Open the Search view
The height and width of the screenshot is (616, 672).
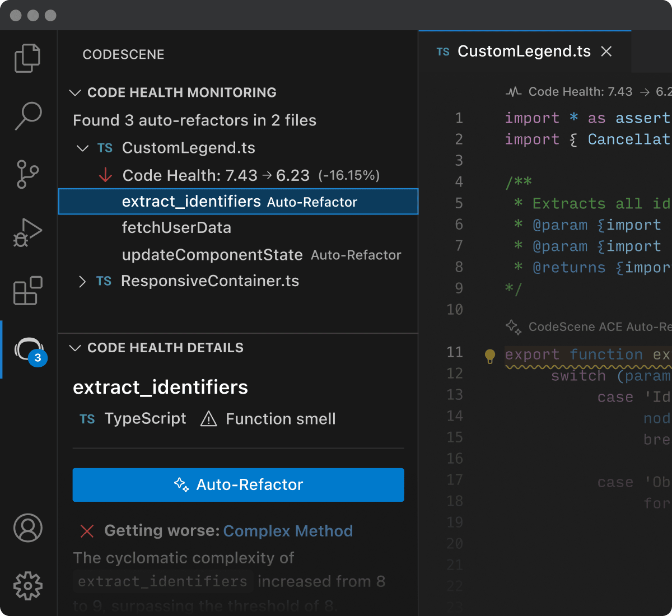pos(27,116)
